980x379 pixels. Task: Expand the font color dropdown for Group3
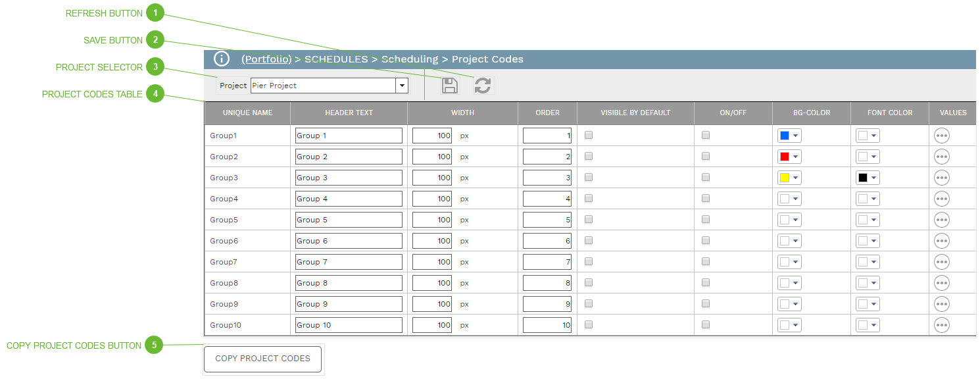[873, 178]
